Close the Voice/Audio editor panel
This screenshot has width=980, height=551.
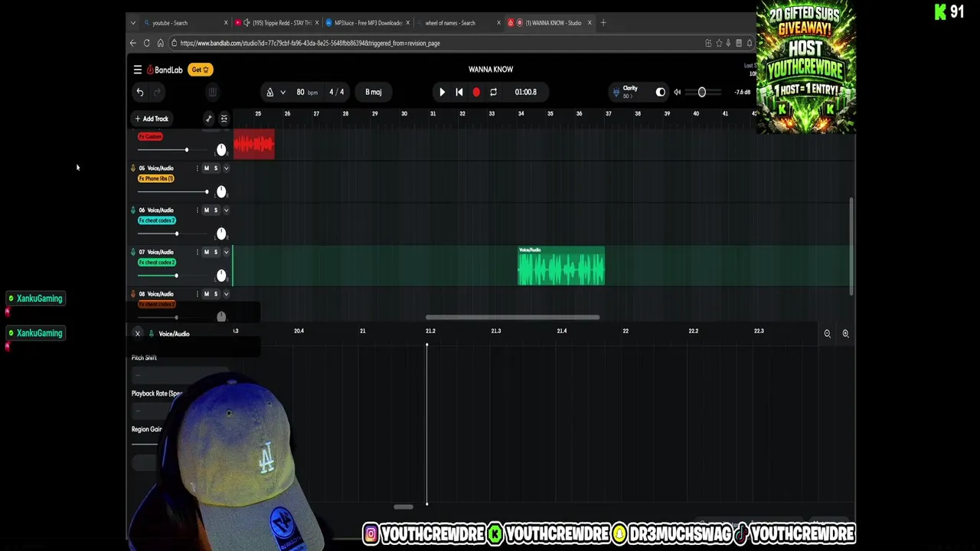[138, 334]
